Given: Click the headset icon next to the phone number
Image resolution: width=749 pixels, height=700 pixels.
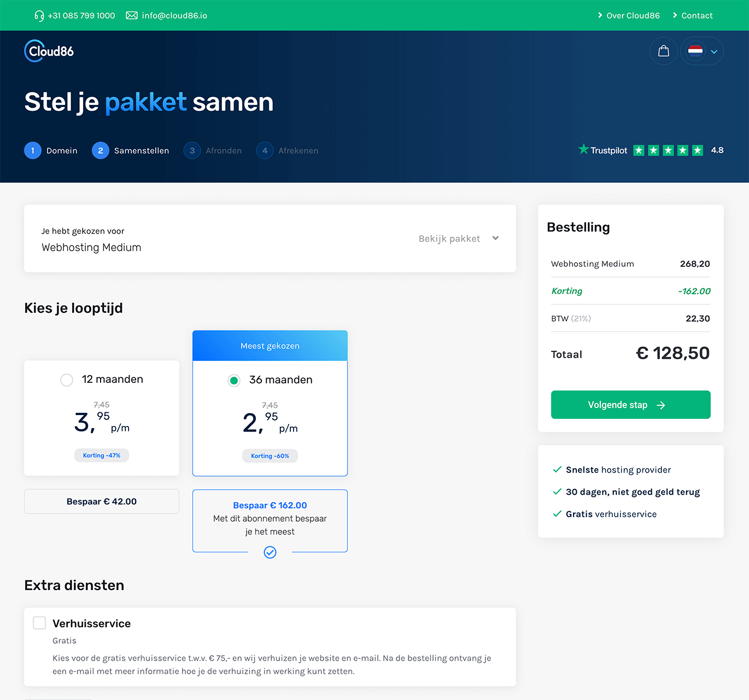Looking at the screenshot, I should point(38,15).
